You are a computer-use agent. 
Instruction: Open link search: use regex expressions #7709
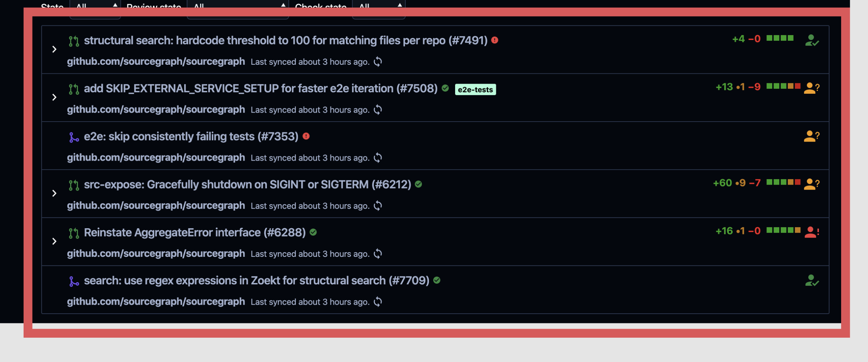click(x=257, y=280)
